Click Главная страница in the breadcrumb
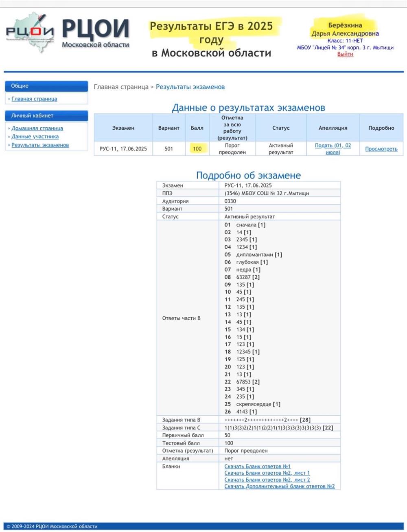The height and width of the screenshot is (532, 407). (x=121, y=87)
